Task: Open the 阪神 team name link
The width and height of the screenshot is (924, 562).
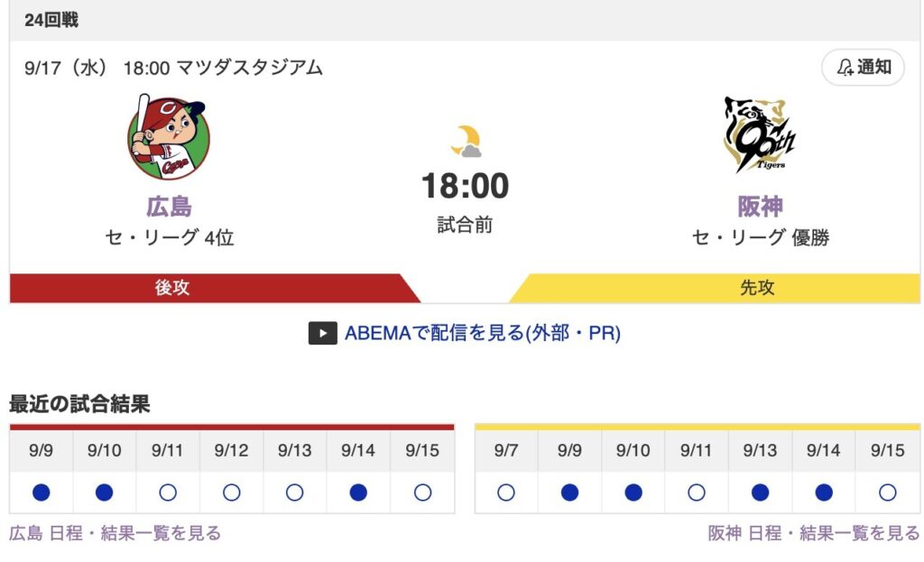Action: click(x=760, y=207)
